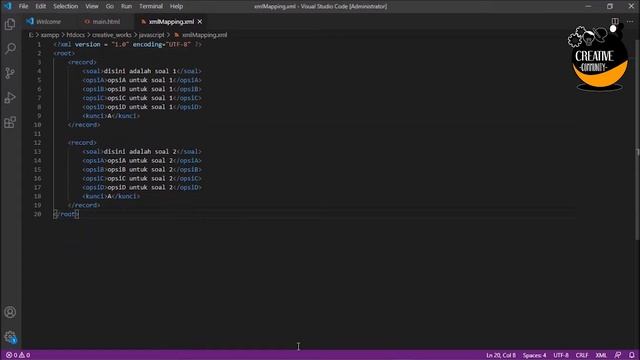Change indentation via Spaces: 4

point(534,355)
